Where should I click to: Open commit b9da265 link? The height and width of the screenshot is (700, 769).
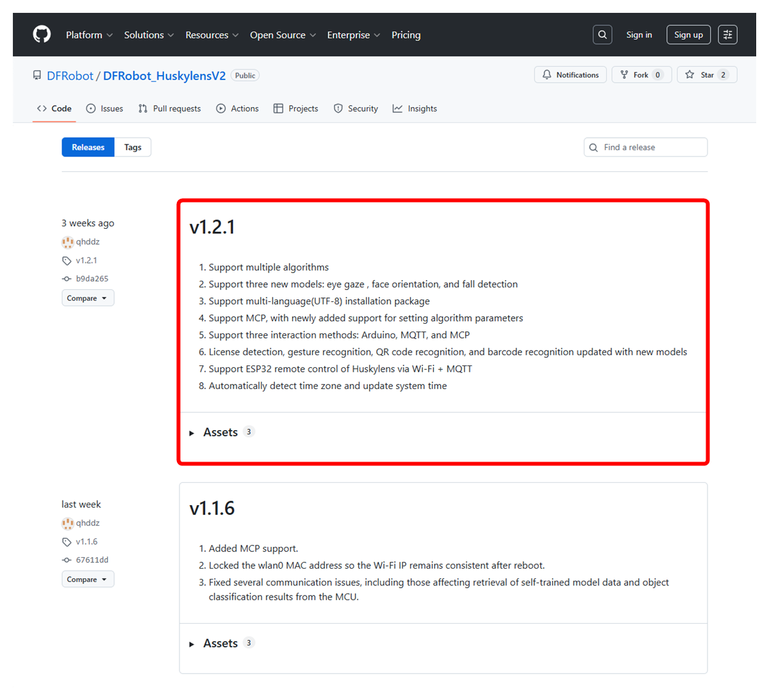point(92,279)
